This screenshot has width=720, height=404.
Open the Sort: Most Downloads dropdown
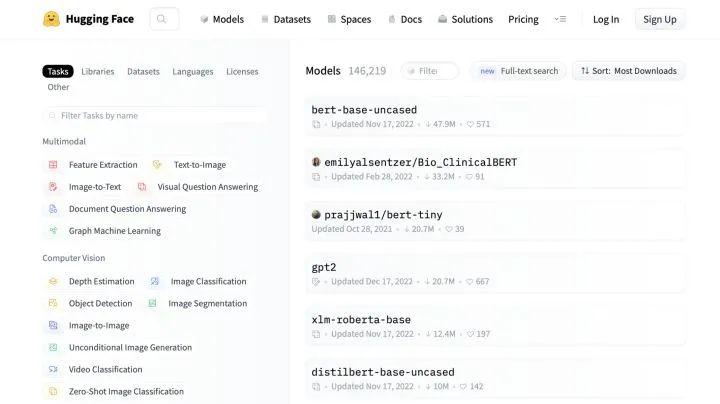[629, 71]
